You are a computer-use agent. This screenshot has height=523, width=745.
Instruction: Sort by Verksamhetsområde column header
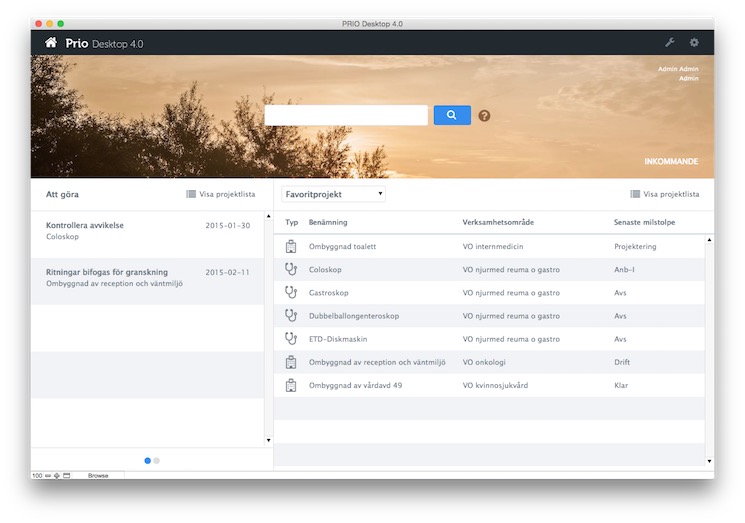tap(497, 222)
